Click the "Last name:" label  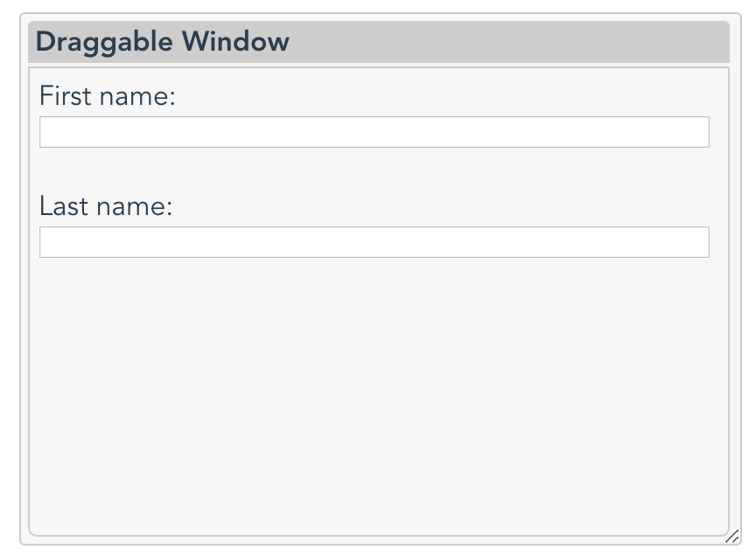(x=106, y=205)
